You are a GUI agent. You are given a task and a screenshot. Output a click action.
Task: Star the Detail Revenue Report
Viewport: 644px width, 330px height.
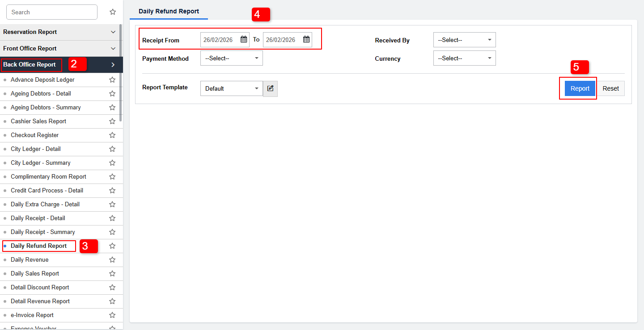pos(112,301)
